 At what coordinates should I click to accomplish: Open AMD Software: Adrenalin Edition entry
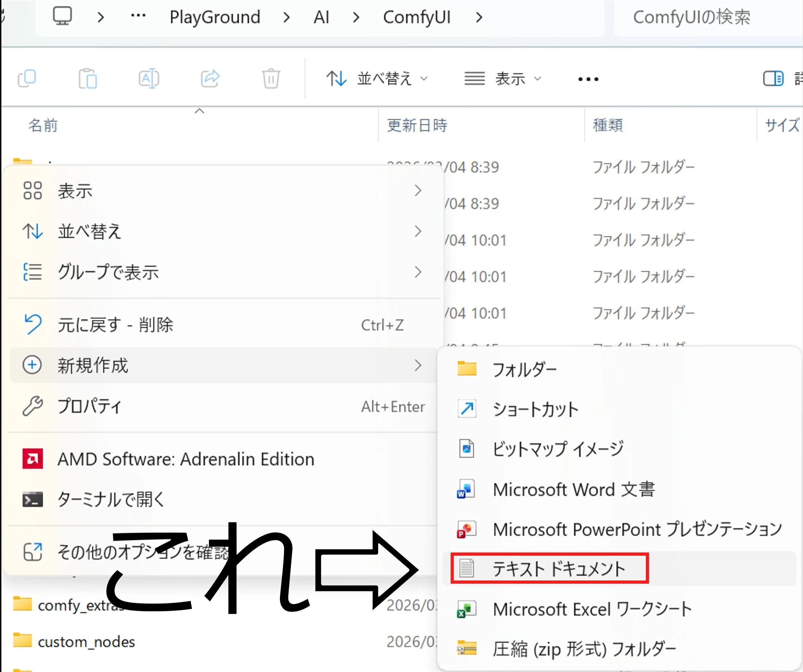pyautogui.click(x=223, y=459)
